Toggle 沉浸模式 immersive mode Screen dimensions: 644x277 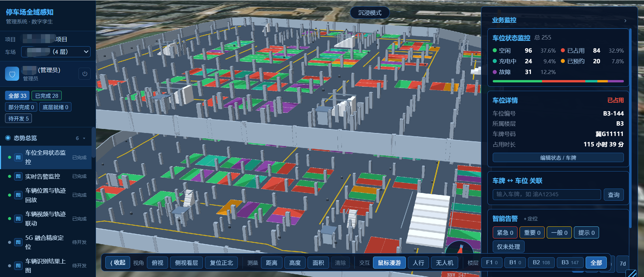pos(370,13)
